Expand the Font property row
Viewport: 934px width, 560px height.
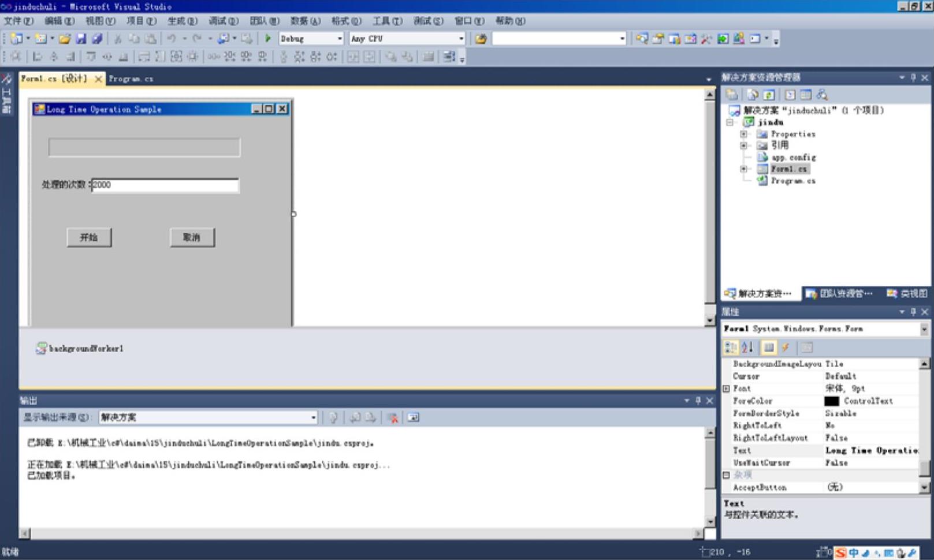727,389
